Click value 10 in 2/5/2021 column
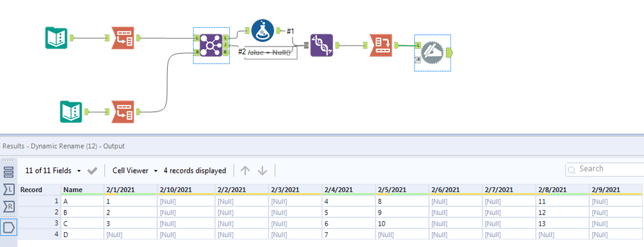 [x=402, y=224]
